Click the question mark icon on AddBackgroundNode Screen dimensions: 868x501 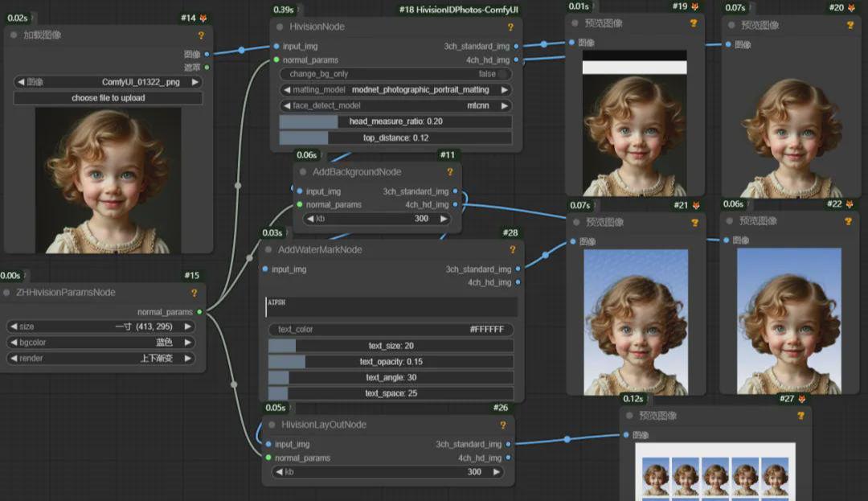449,172
